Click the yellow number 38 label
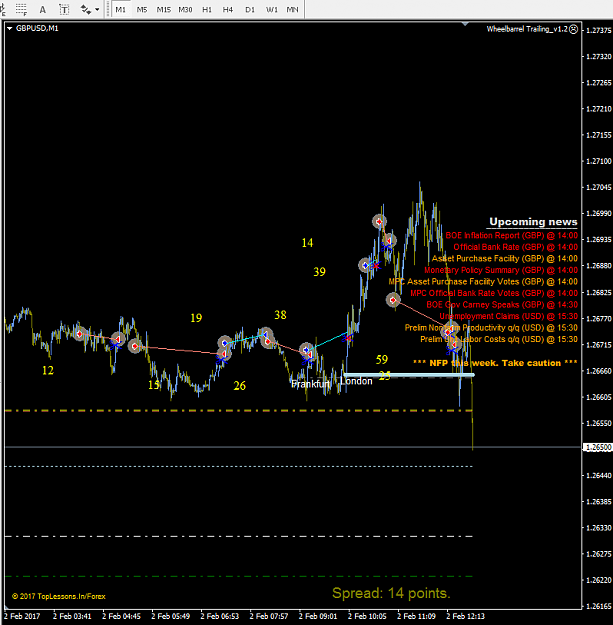This screenshot has height=625, width=613. click(280, 315)
